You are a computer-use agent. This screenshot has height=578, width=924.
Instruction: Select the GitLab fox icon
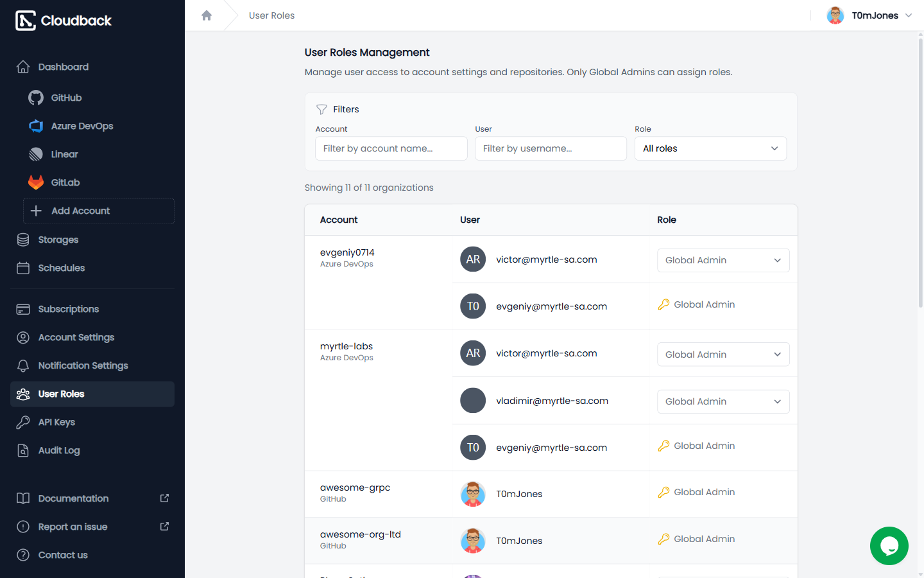click(x=36, y=182)
